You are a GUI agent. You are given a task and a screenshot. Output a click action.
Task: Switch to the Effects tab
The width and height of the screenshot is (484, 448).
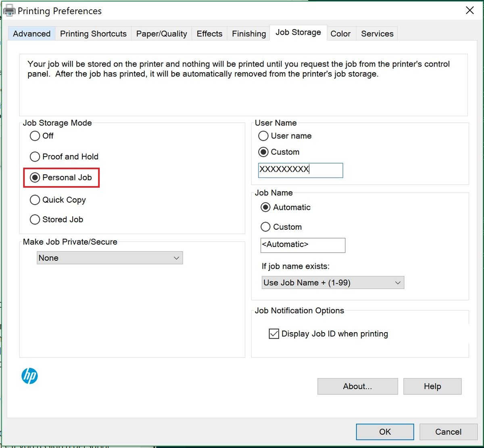point(210,33)
